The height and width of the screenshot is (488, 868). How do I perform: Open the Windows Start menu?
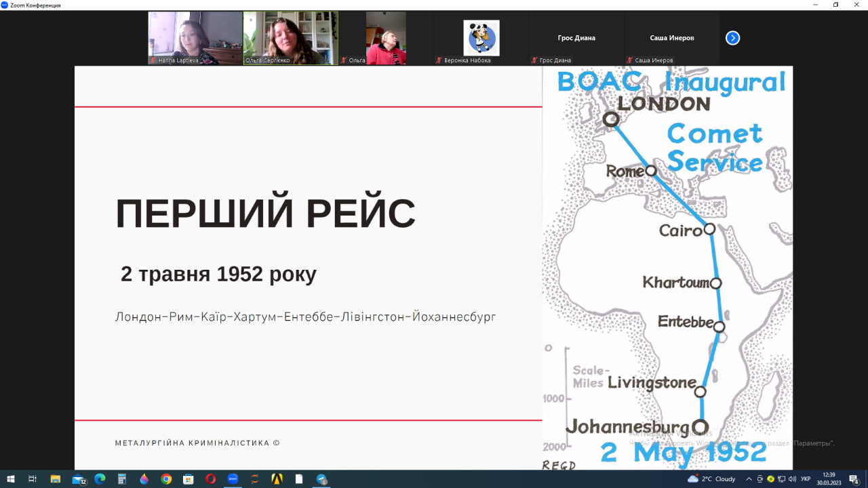point(11,479)
